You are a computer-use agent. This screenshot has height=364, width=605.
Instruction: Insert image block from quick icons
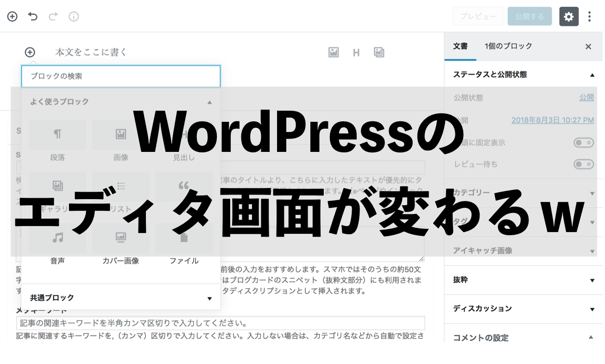(334, 52)
